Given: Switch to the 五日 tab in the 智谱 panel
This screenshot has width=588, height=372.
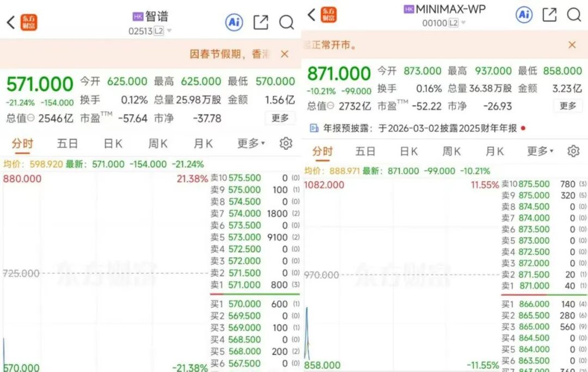Looking at the screenshot, I should 68,143.
